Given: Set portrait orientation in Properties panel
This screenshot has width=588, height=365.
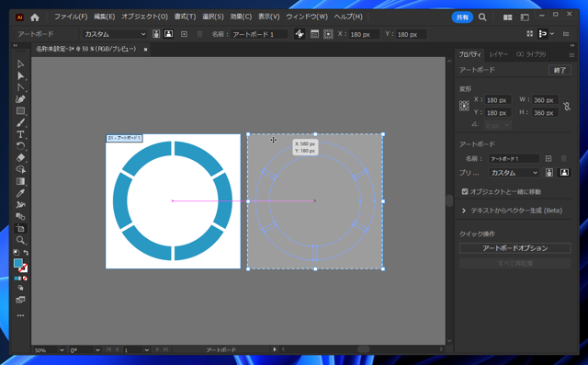Looking at the screenshot, I should pyautogui.click(x=549, y=173).
